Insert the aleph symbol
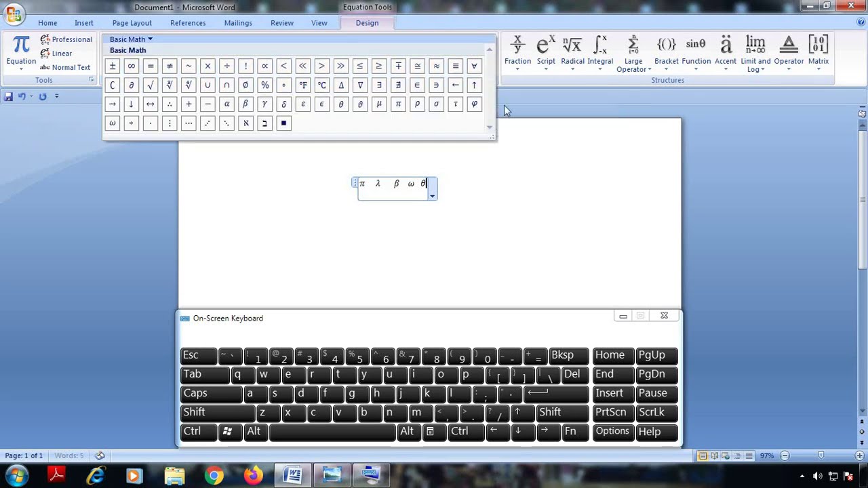Screen dimensions: 868x488 tap(245, 123)
